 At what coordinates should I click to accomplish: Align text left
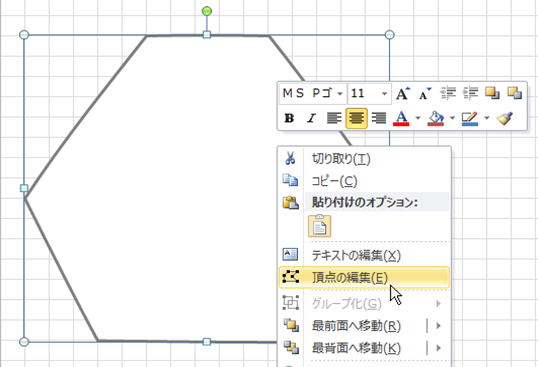click(x=334, y=118)
